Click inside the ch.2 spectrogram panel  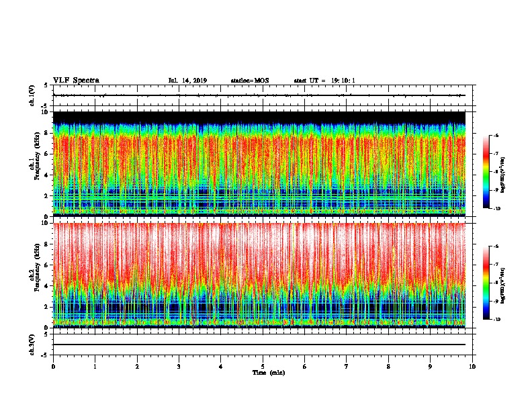259,275
